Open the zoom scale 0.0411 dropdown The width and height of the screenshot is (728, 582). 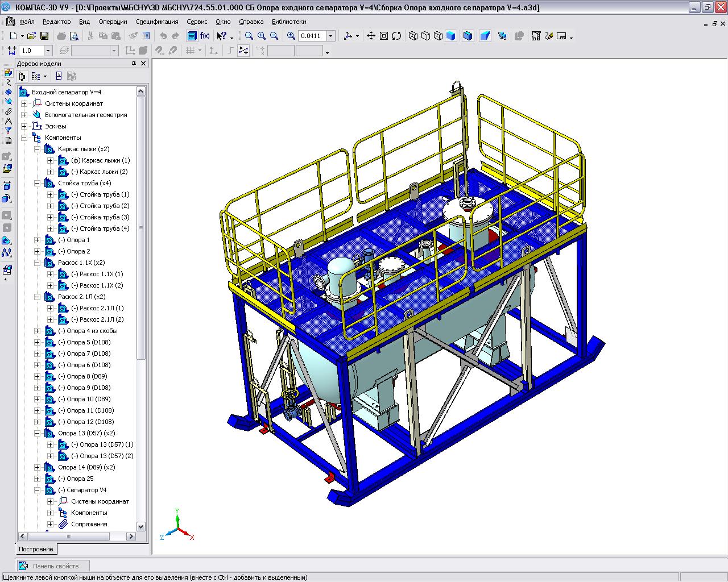tap(330, 36)
